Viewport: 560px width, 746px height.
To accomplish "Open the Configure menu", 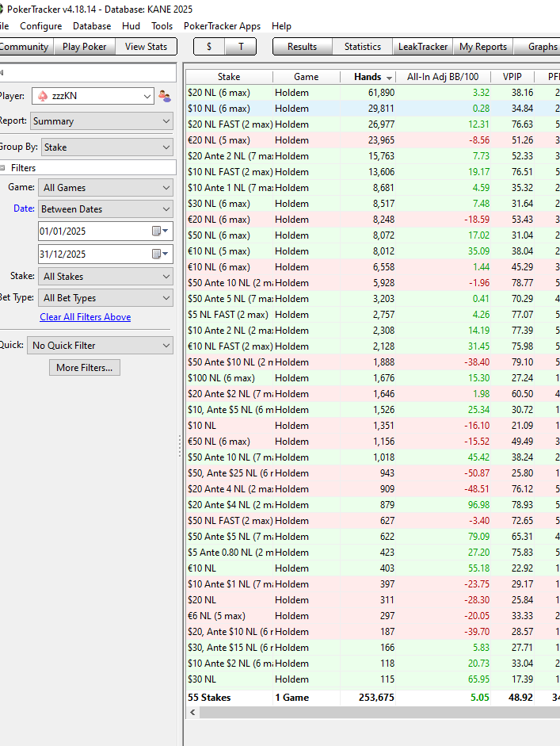I will [41, 26].
